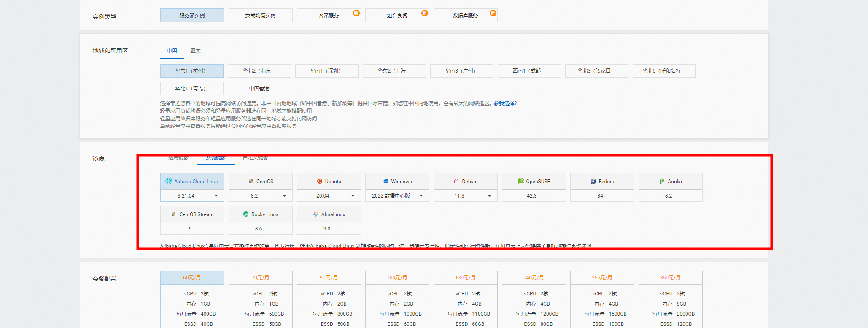Click the AlmaLinux logo icon
Screen dimensions: 868x328
(x=316, y=214)
